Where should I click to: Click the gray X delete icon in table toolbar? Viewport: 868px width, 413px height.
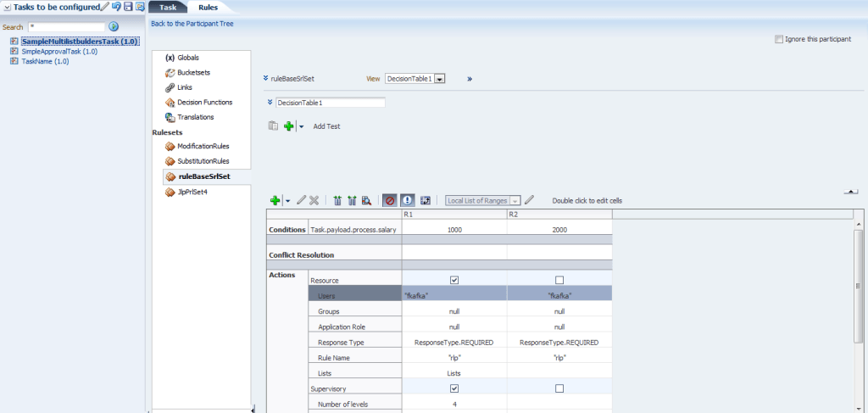(x=314, y=200)
